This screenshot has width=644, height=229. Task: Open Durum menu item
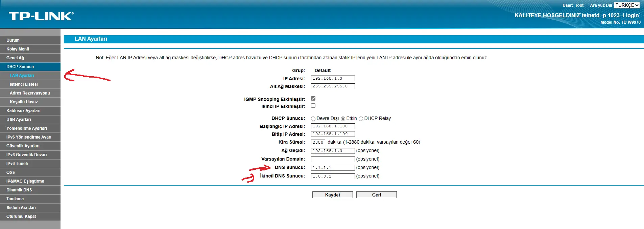tap(30, 40)
